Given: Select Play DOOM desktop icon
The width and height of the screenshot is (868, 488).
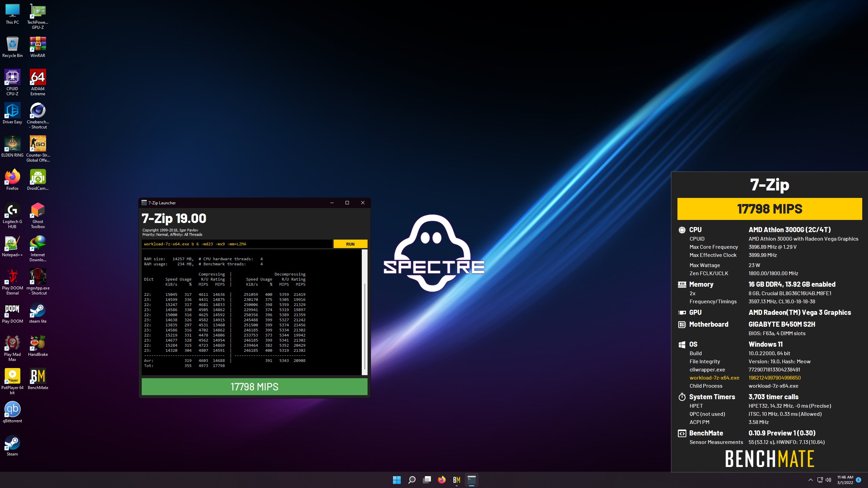Looking at the screenshot, I should tap(12, 313).
